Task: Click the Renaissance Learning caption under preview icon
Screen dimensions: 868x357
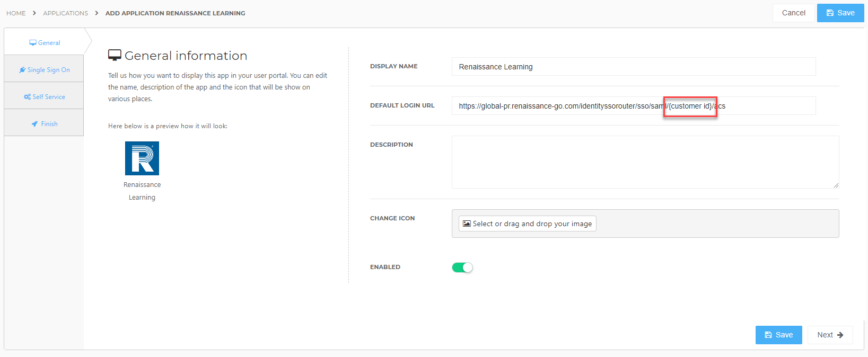Action: click(142, 191)
